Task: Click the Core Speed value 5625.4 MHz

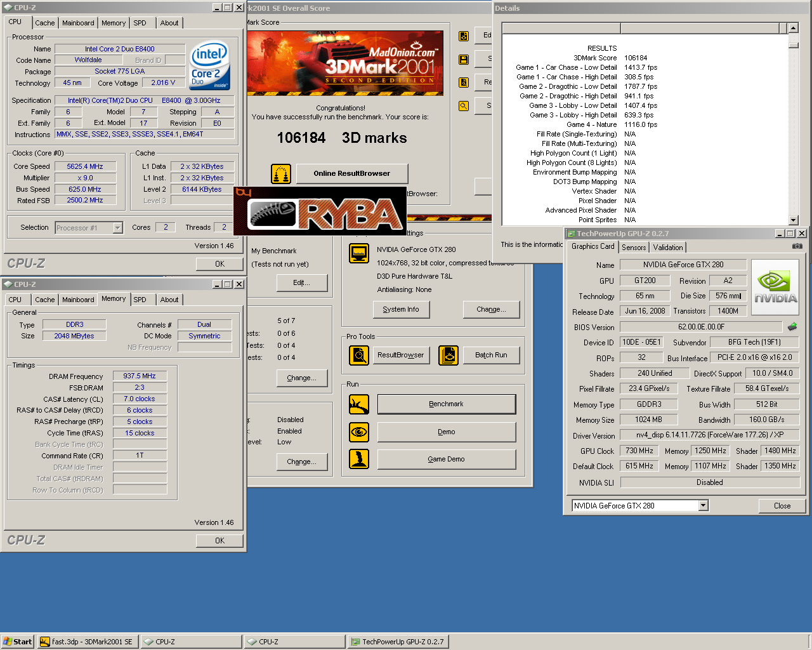Action: [x=86, y=166]
